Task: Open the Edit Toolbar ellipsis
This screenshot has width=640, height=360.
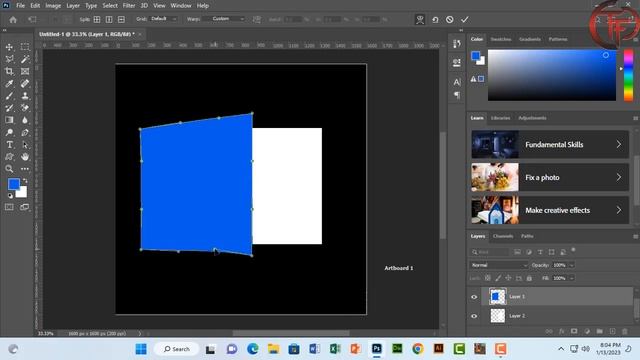Action: (25, 169)
